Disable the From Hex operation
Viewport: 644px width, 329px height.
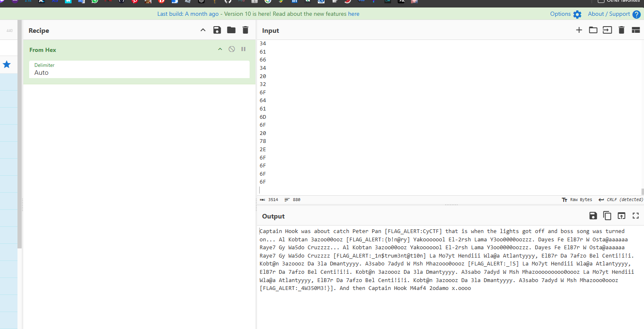[232, 49]
